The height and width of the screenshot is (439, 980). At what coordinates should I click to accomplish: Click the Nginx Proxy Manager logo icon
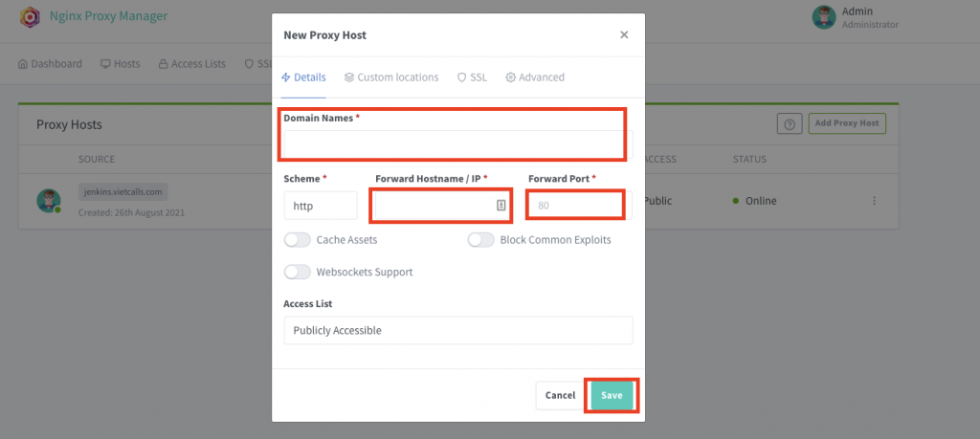point(31,15)
